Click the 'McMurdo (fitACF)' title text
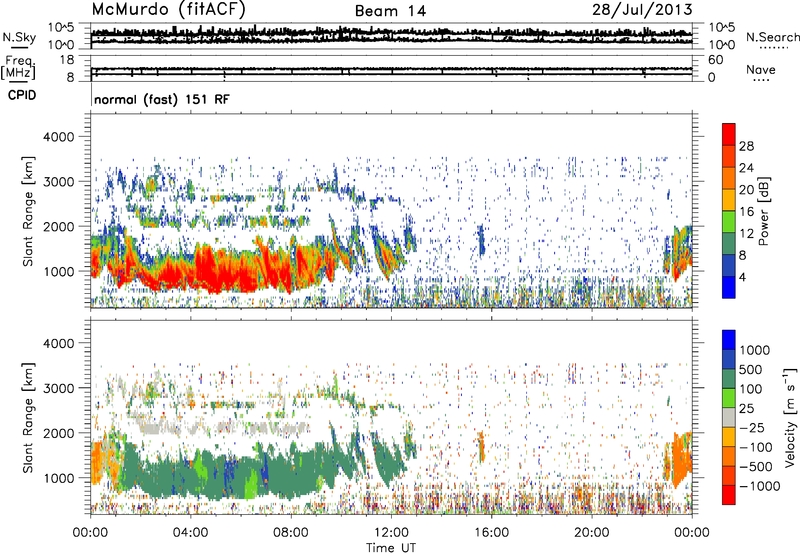800x554 pixels. 168,10
